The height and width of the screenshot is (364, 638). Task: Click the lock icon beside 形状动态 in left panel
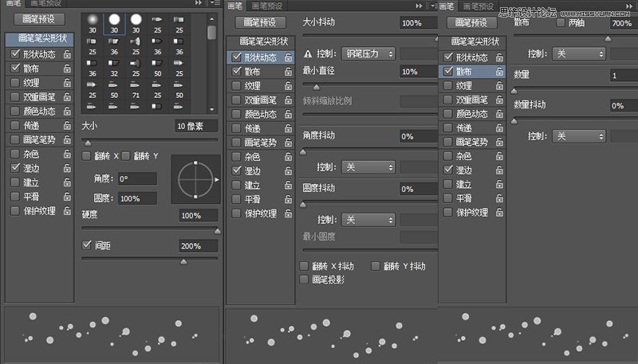tap(67, 54)
